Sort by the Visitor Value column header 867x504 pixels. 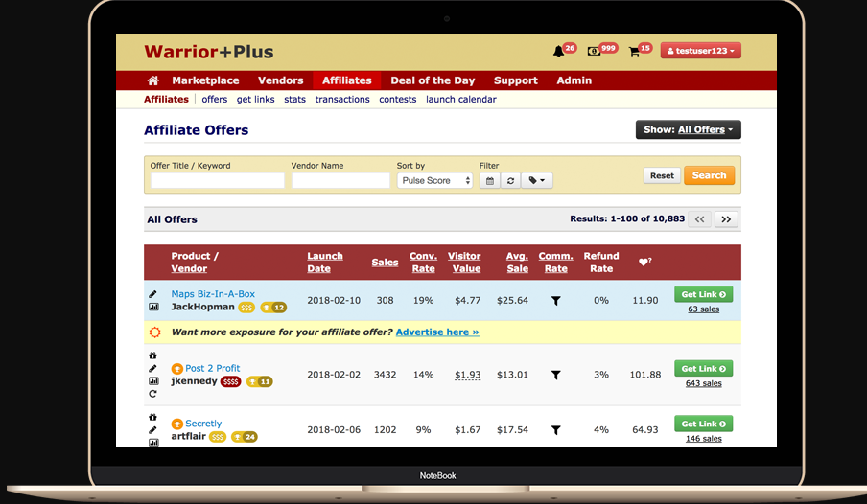(x=464, y=262)
